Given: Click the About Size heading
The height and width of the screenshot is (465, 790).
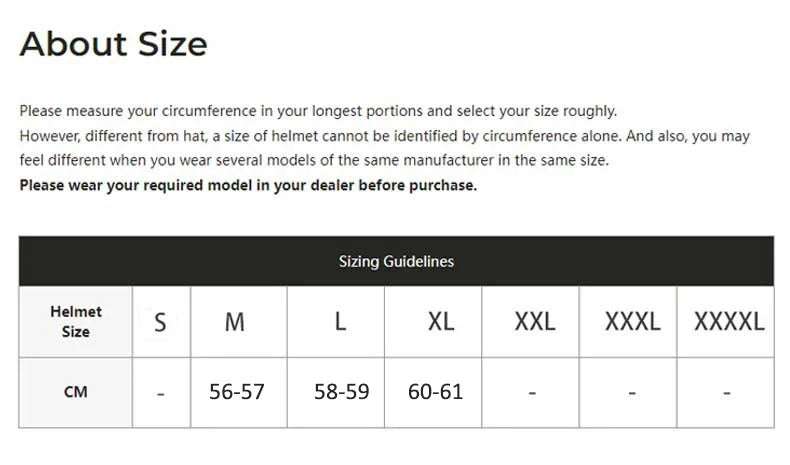Looking at the screenshot, I should click(x=113, y=44).
